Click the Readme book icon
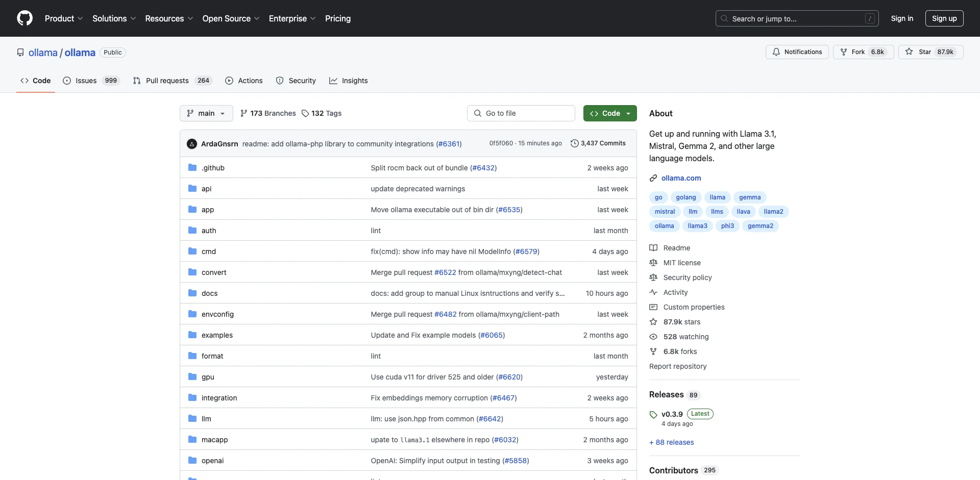This screenshot has height=480, width=980. [653, 248]
